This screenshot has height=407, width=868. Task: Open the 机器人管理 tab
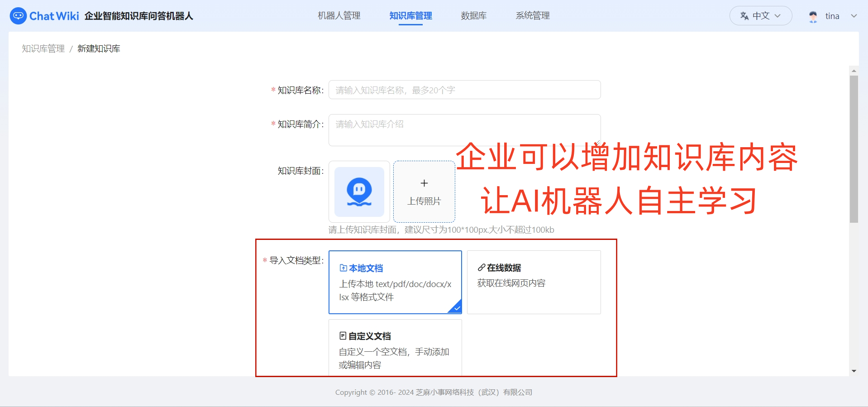pyautogui.click(x=339, y=16)
